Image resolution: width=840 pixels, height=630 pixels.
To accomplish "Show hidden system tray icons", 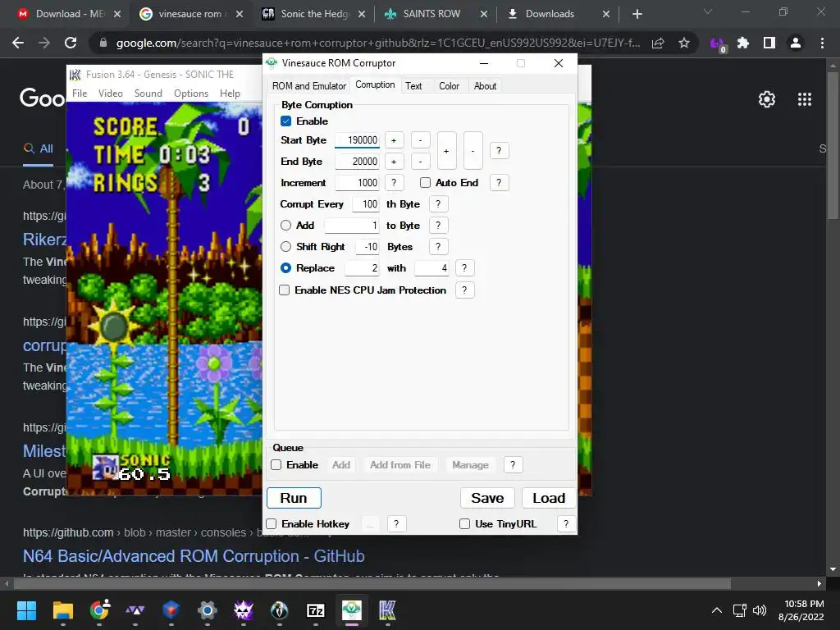I will pyautogui.click(x=716, y=610).
